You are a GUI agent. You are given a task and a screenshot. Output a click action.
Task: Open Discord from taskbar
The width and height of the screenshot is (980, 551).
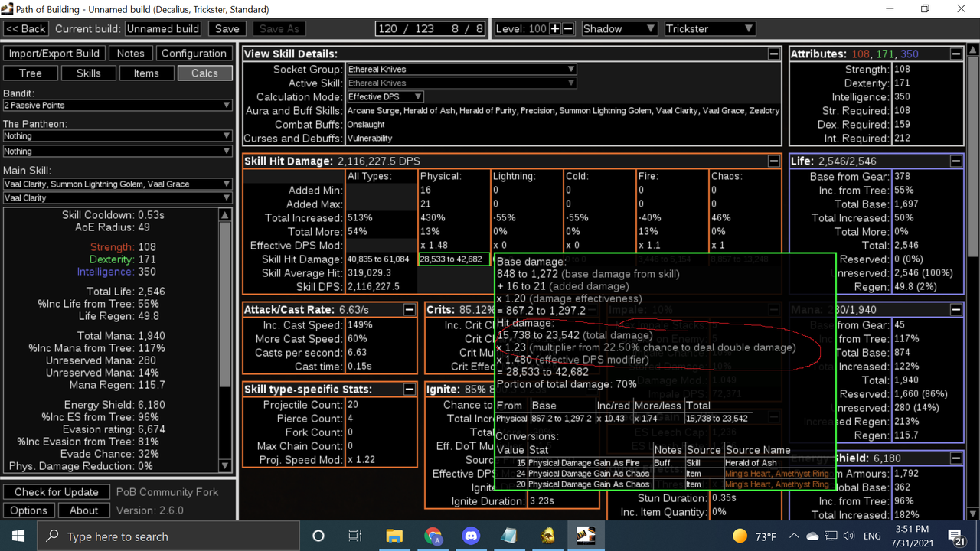471,536
